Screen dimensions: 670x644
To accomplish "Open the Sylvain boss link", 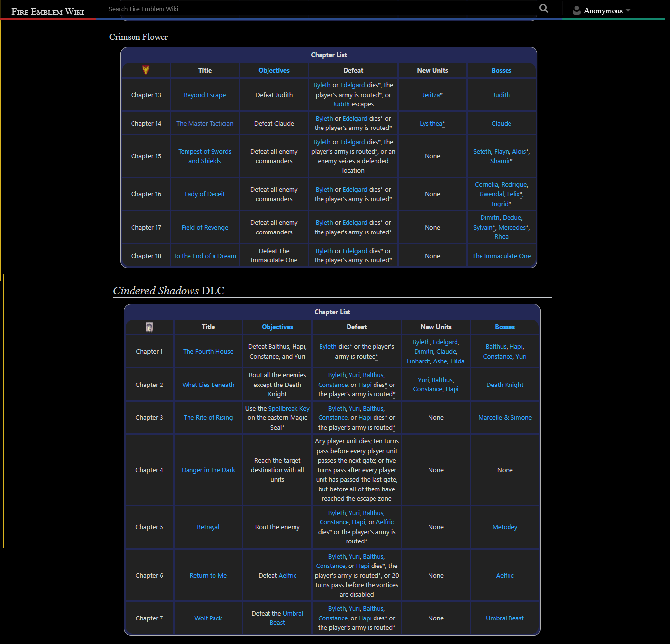I will [483, 228].
